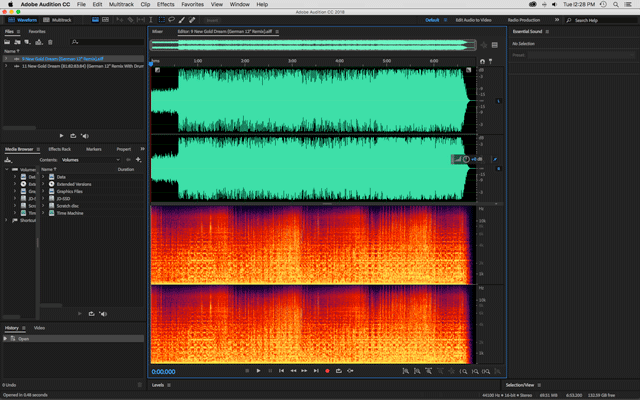Expand the 9 New Gold Dream file entry

click(5, 59)
